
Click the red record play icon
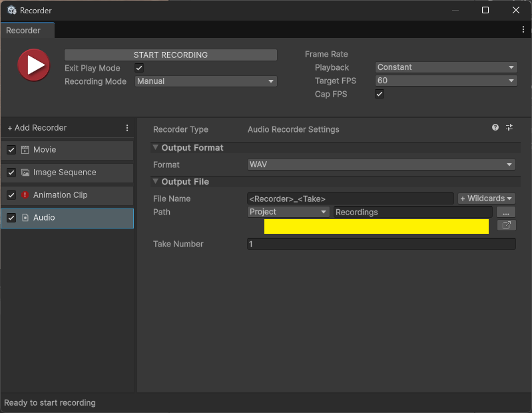tap(33, 65)
